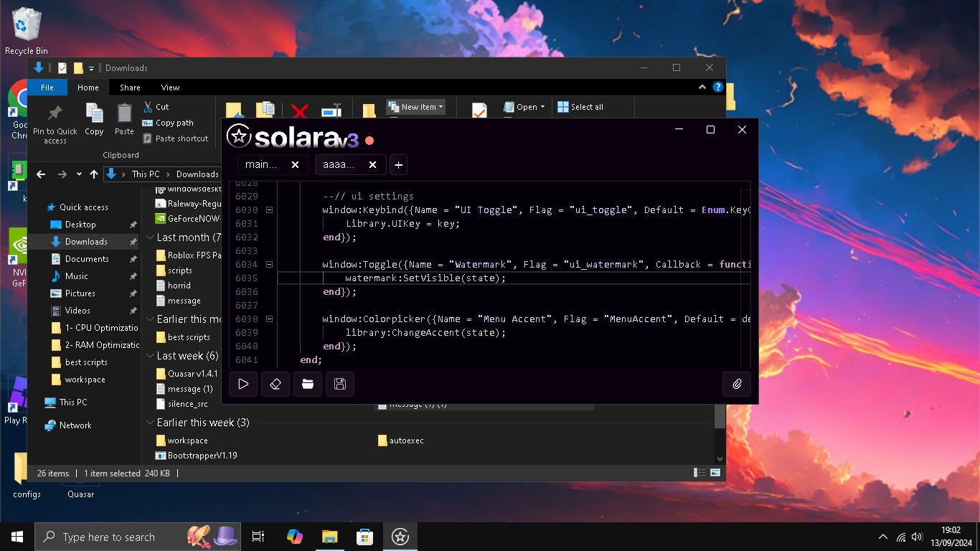Screen dimensions: 980x551
Task: Open the recent locations dropdown arrow
Action: coord(78,174)
